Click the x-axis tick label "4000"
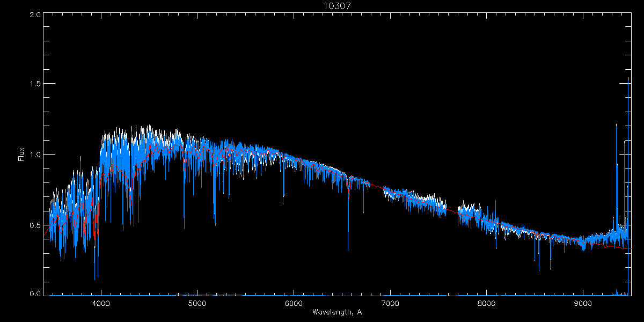This screenshot has height=322, width=644. (x=101, y=303)
